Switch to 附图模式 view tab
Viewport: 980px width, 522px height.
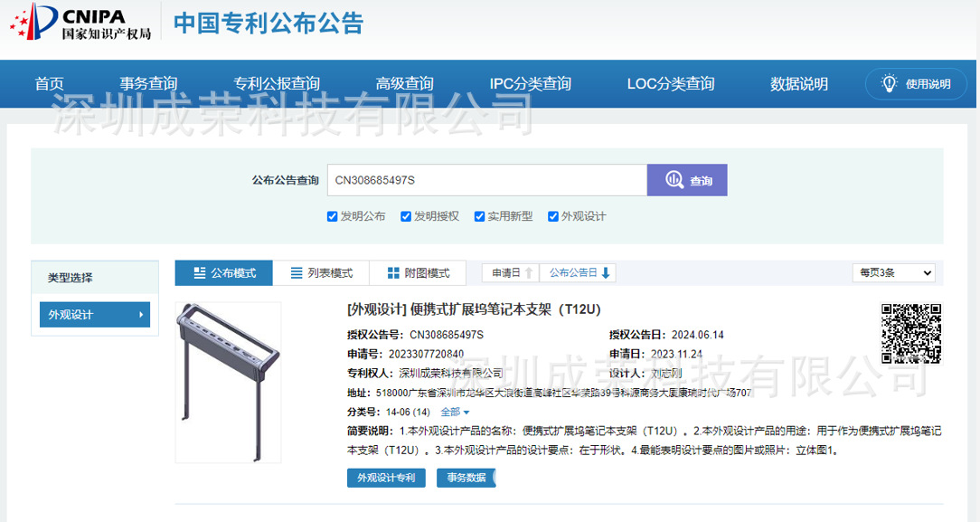(418, 273)
